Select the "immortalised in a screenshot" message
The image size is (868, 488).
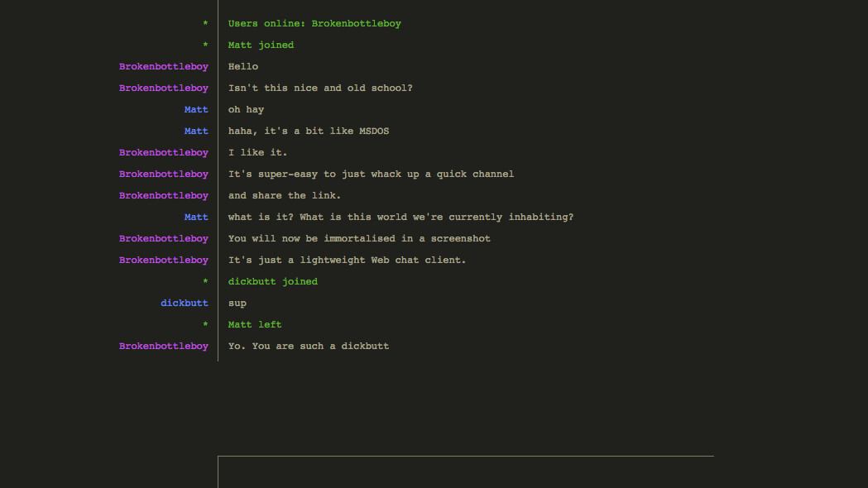pos(359,239)
